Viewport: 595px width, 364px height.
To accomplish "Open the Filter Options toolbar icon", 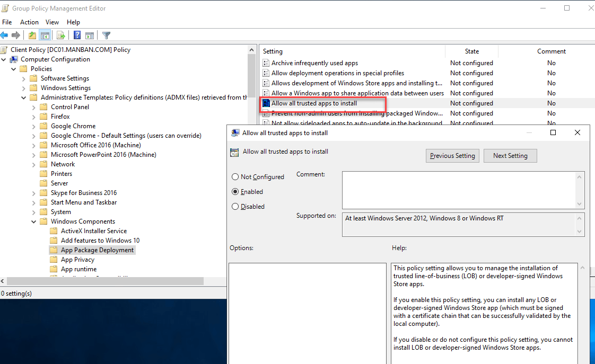I will coord(106,35).
